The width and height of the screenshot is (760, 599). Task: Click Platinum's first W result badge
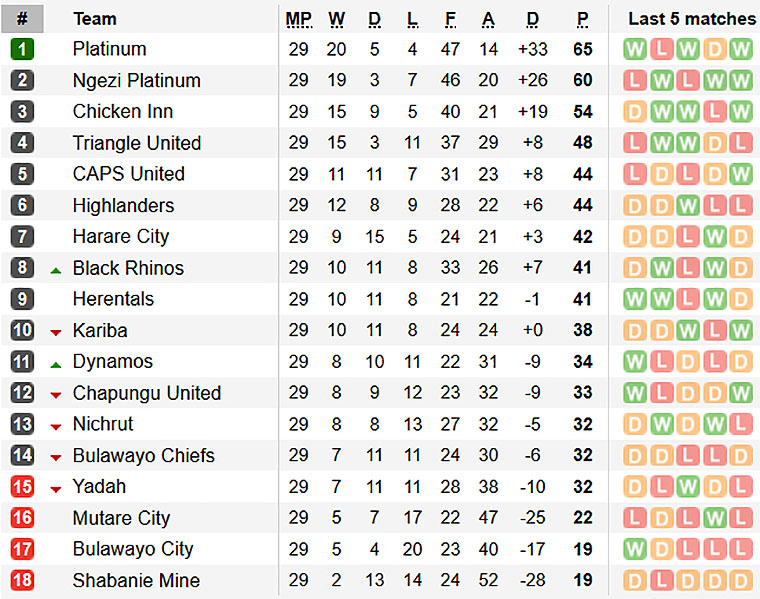click(x=635, y=49)
